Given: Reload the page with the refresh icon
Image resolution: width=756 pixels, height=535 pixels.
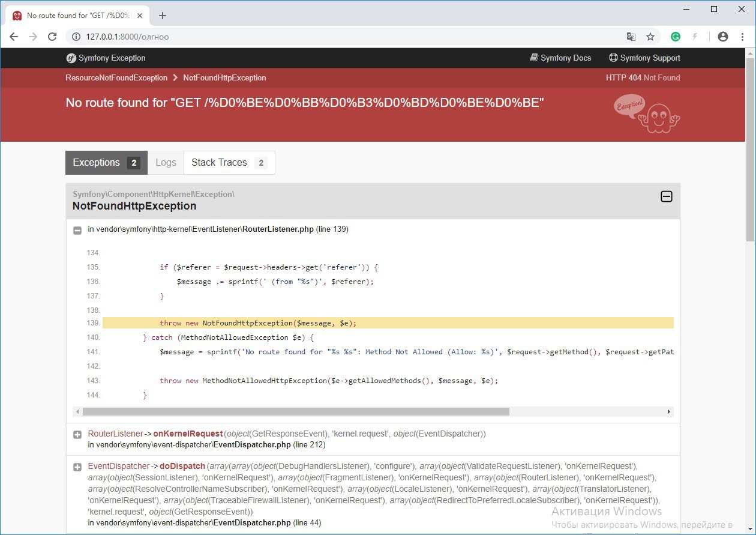Looking at the screenshot, I should click(52, 37).
